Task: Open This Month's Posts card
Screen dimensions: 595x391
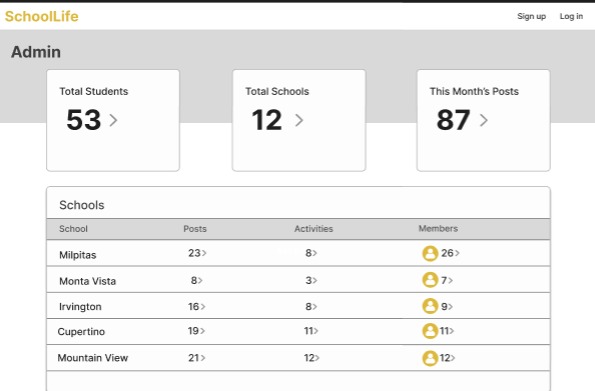Action: coord(483,120)
